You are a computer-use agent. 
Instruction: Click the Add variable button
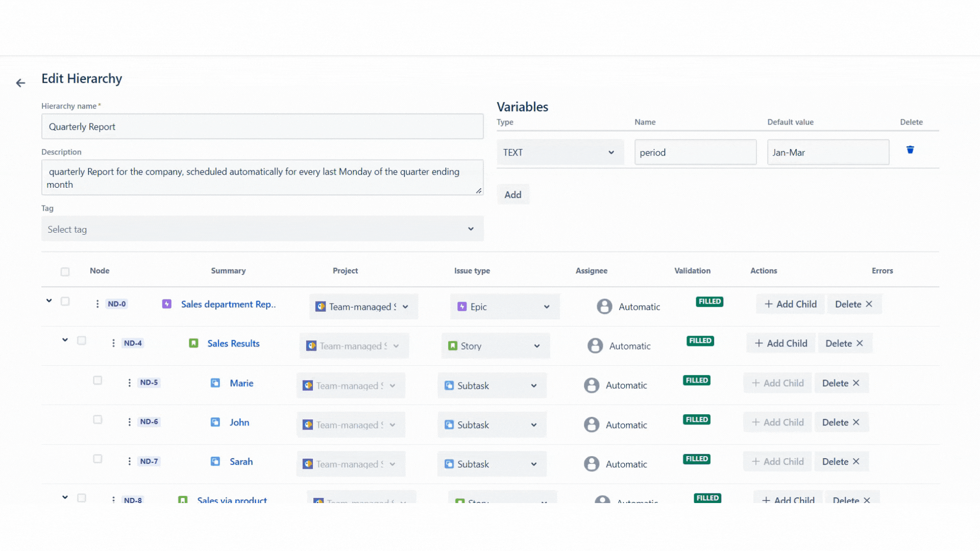[x=512, y=194]
